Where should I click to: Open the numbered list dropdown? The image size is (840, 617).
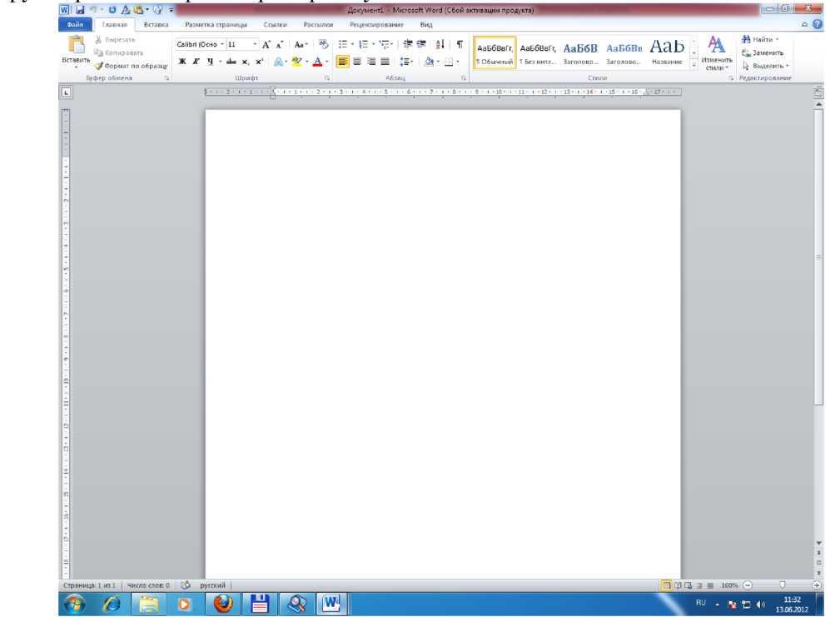pos(373,44)
